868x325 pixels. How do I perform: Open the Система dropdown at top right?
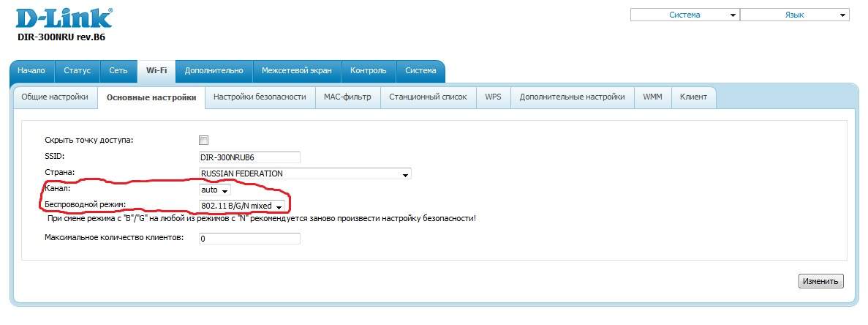pyautogui.click(x=684, y=15)
